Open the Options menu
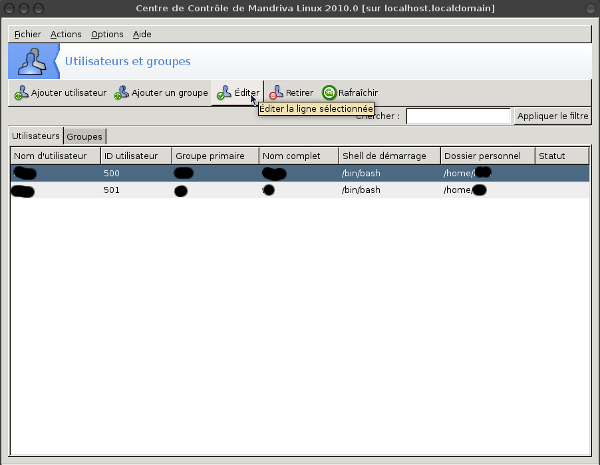The height and width of the screenshot is (465, 600). (x=107, y=34)
